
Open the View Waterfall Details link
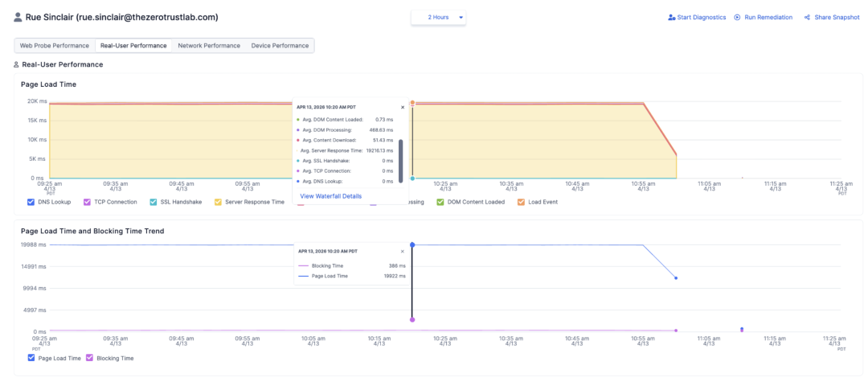tap(330, 195)
